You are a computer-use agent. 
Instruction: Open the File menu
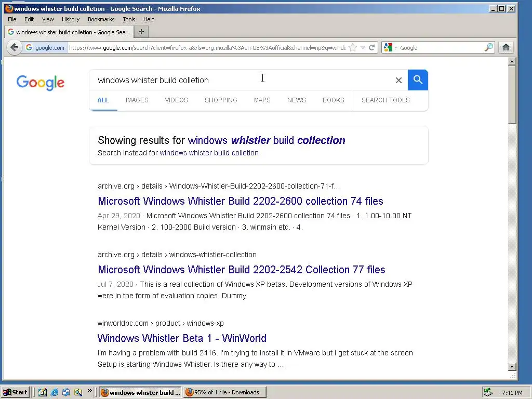[x=12, y=19]
